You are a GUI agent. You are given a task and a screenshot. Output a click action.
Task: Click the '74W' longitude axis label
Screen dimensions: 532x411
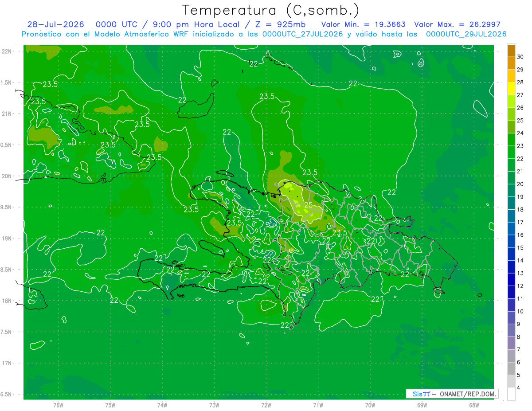pyautogui.click(x=162, y=405)
